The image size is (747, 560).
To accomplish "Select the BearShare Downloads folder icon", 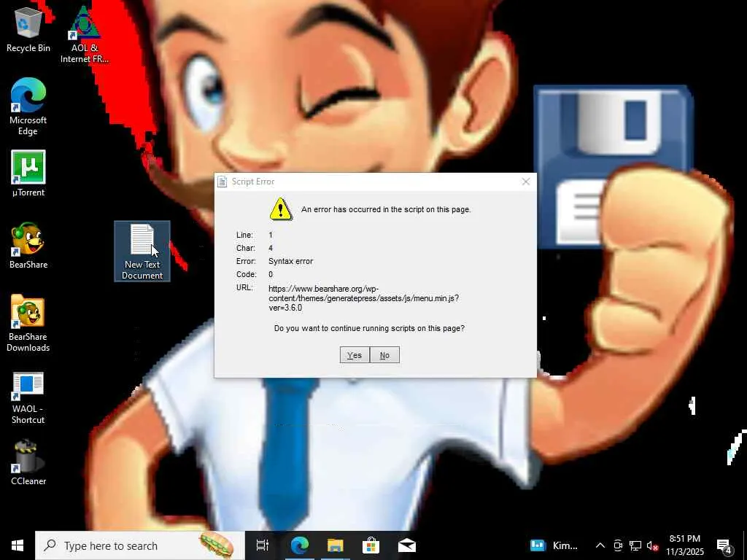I will coord(28,323).
